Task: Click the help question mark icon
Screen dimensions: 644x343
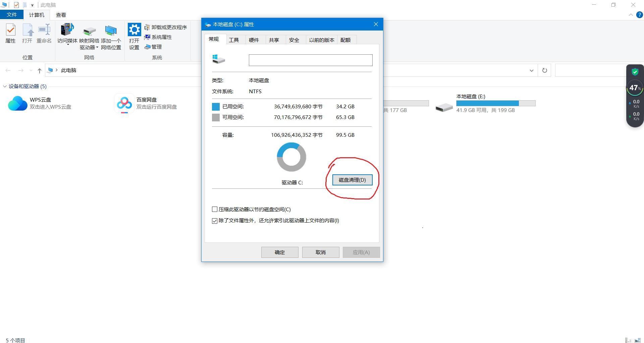Action: (x=640, y=15)
